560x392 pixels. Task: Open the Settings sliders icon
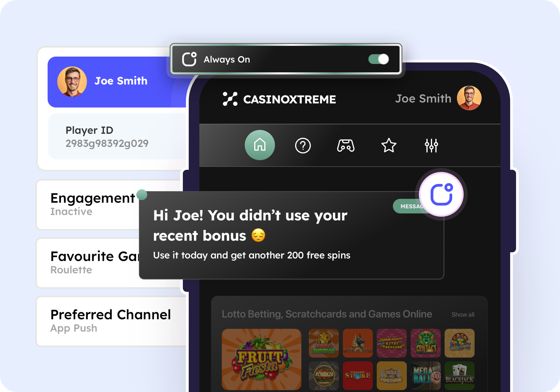coord(431,145)
